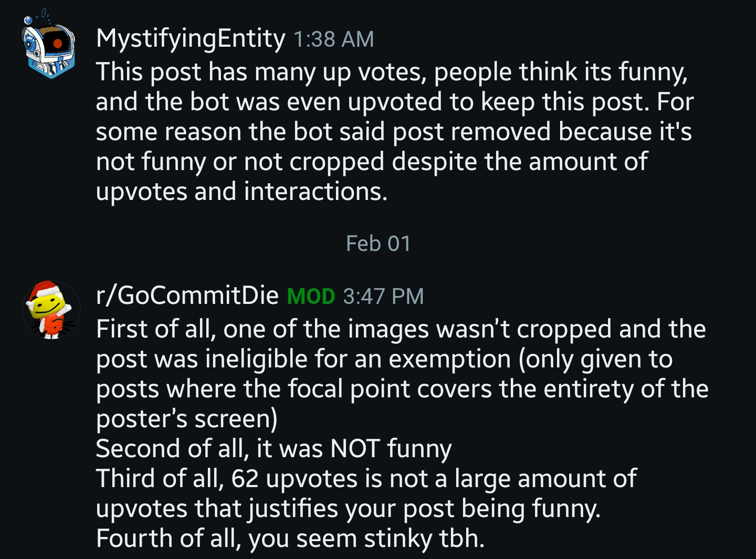The width and height of the screenshot is (756, 559).
Task: Select the line "upvotes that justifies your post being funny."
Action: 348,509
